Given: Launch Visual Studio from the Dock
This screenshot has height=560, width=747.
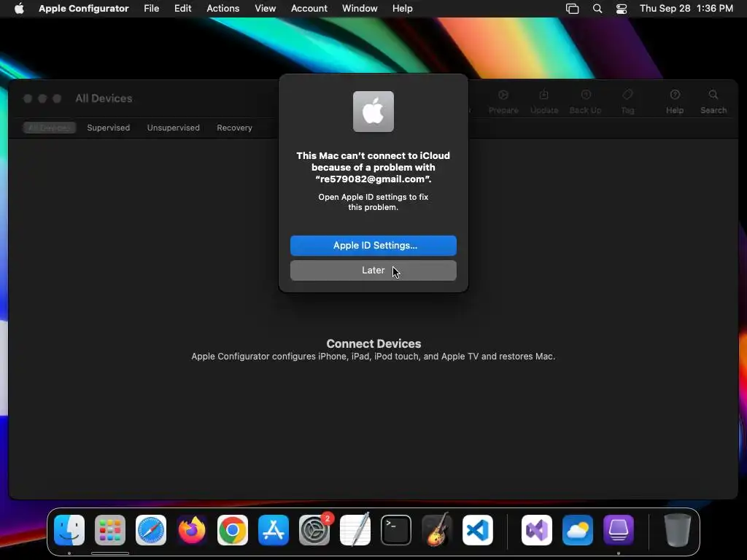Looking at the screenshot, I should [537, 530].
